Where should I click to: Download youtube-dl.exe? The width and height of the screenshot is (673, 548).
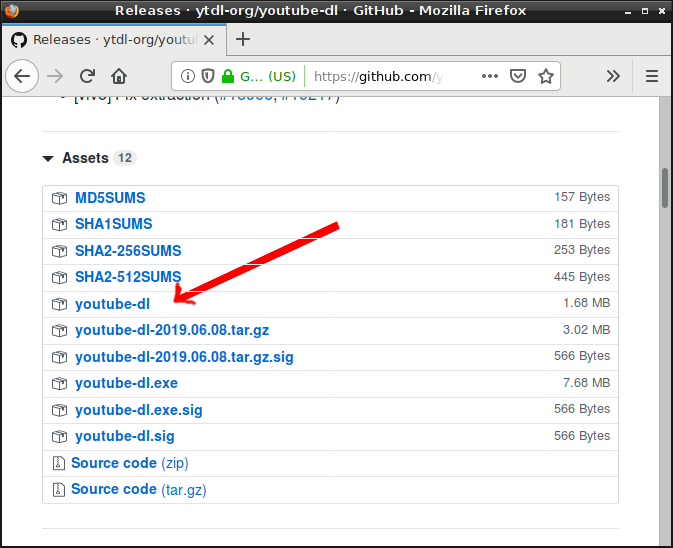[127, 383]
